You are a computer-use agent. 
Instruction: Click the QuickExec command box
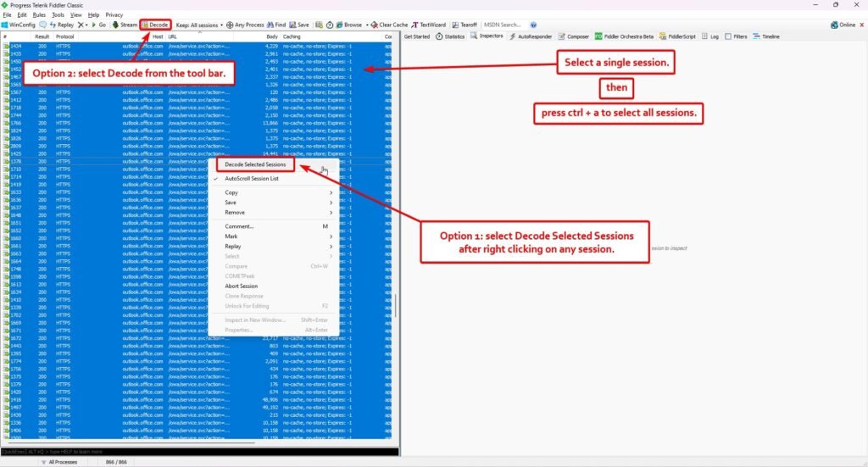pyautogui.click(x=199, y=452)
